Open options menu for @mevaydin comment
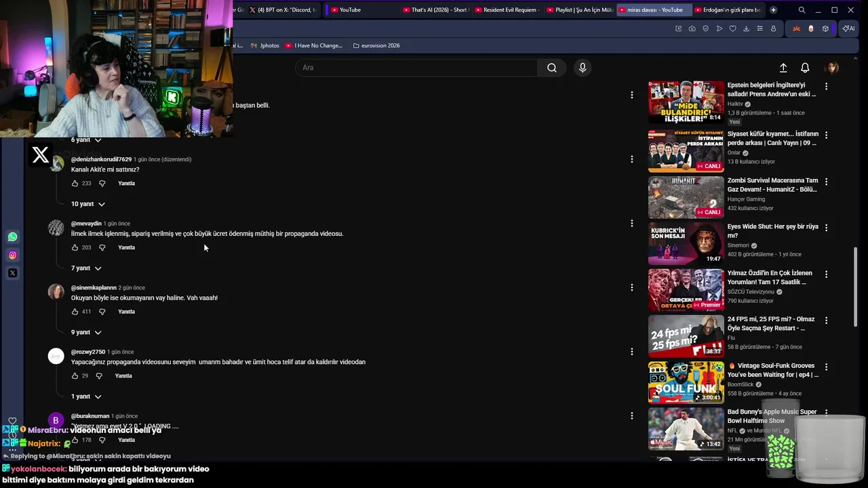 (x=631, y=224)
